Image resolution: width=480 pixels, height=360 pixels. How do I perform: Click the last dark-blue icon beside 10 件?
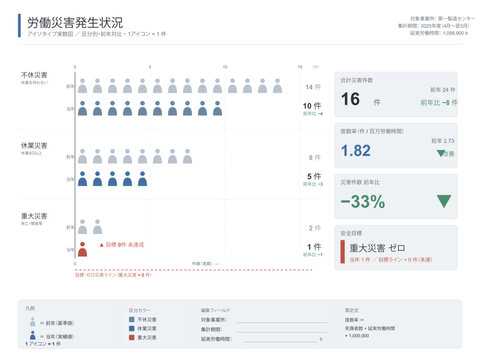[x=217, y=108]
